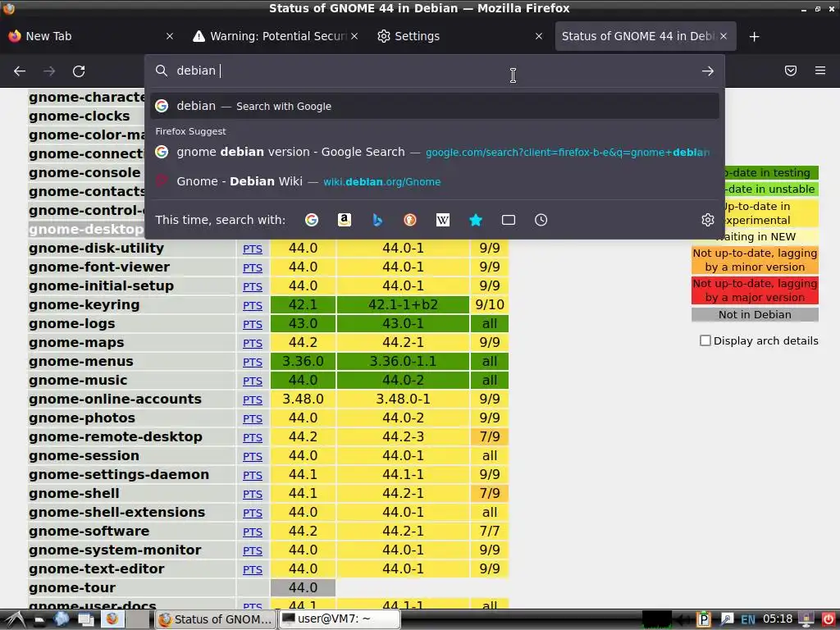Click the 'Not in Debian' grey legend
The height and width of the screenshot is (630, 840).
click(x=755, y=314)
